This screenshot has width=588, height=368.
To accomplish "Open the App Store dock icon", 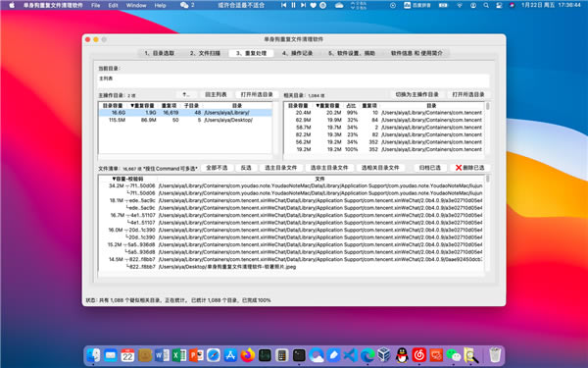I will (x=230, y=355).
